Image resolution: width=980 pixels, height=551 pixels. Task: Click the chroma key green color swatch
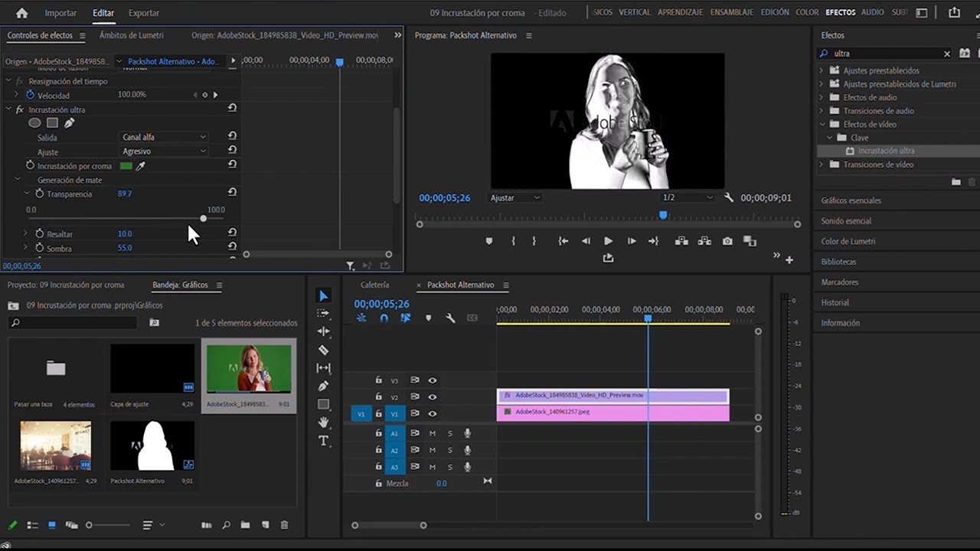(x=126, y=166)
